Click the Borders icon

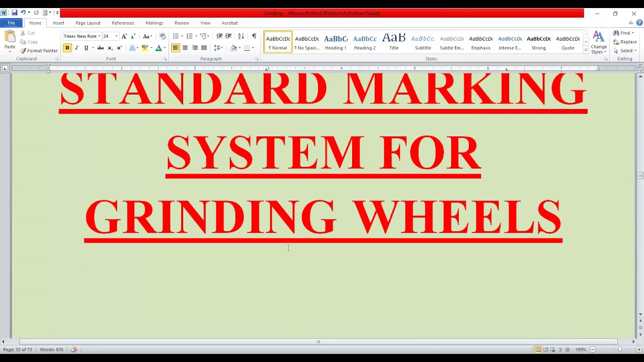(x=247, y=48)
